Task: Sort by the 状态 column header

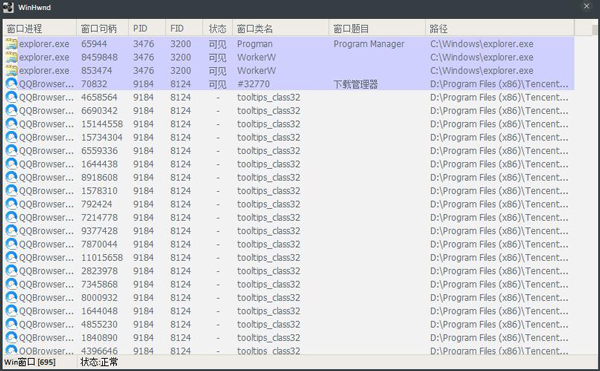Action: [x=218, y=28]
